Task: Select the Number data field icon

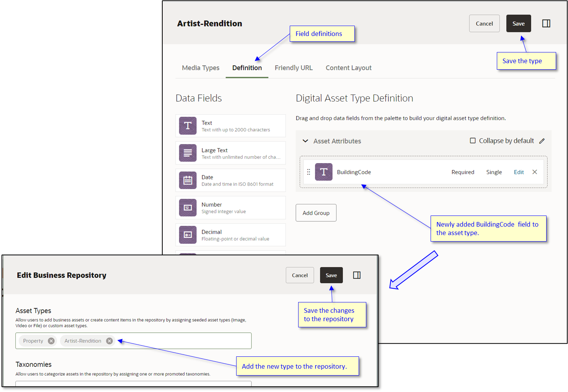Action: pyautogui.click(x=188, y=207)
